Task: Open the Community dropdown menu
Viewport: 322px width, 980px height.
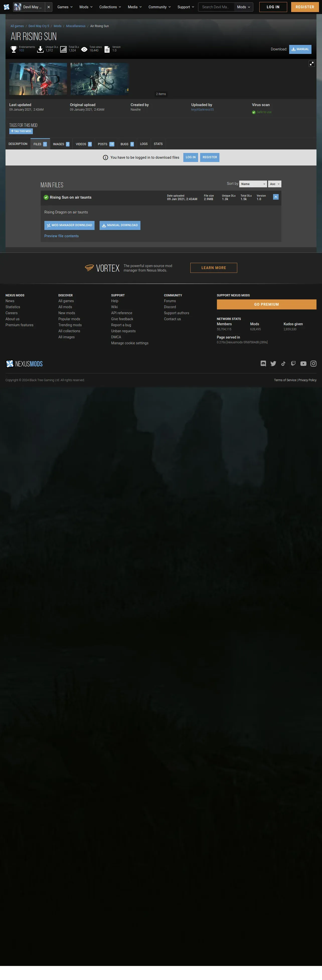Action: 159,7
